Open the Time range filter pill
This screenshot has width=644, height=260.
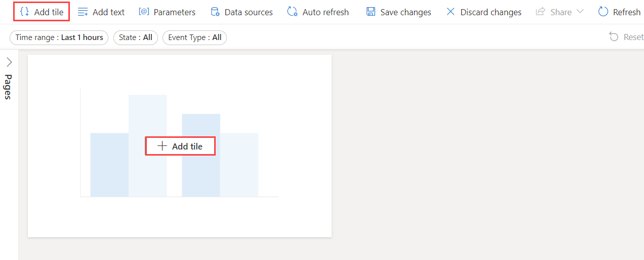coord(59,38)
